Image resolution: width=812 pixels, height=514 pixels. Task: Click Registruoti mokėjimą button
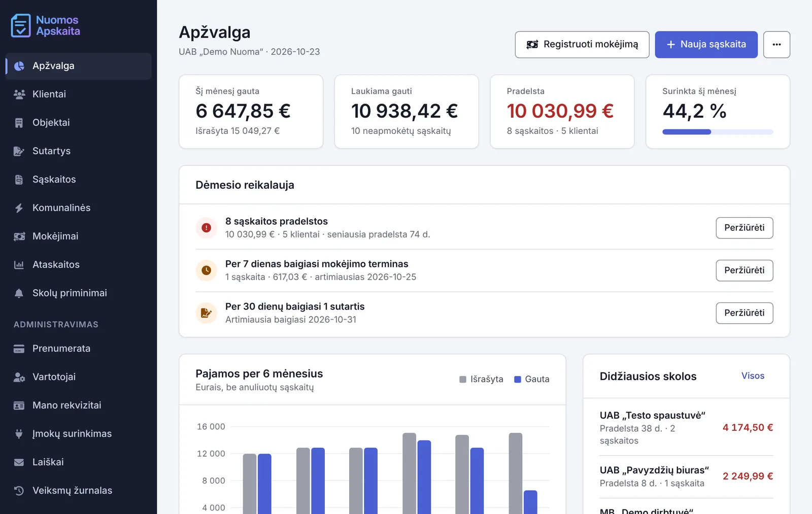coord(582,45)
